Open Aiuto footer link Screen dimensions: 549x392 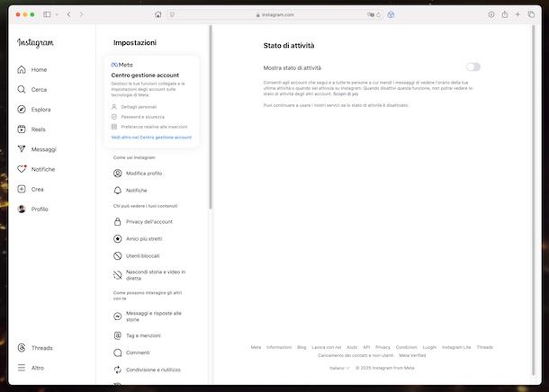pos(352,347)
